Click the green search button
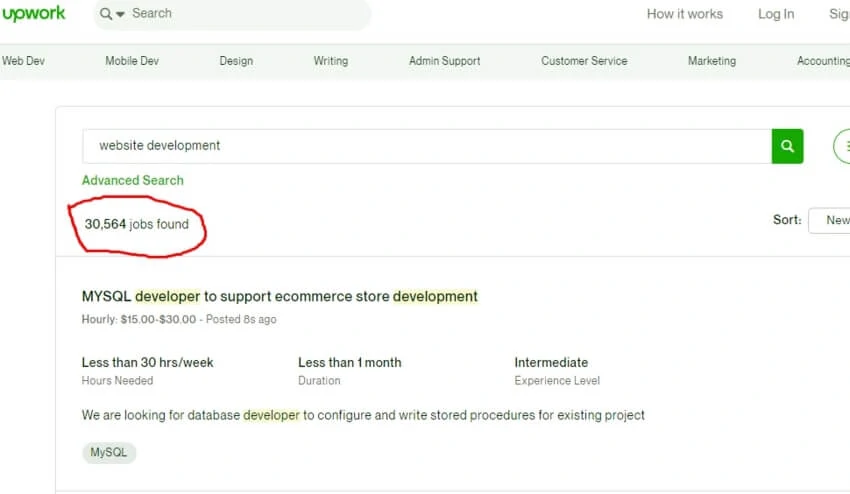The height and width of the screenshot is (494, 850). pyautogui.click(x=787, y=146)
